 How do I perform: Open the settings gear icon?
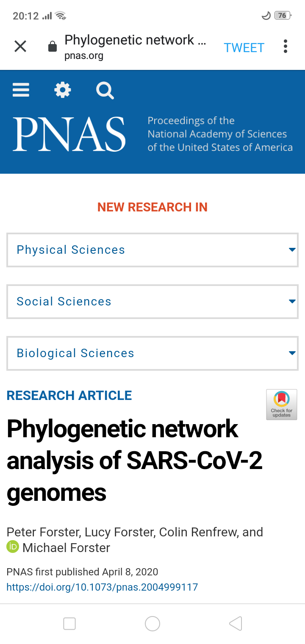63,90
